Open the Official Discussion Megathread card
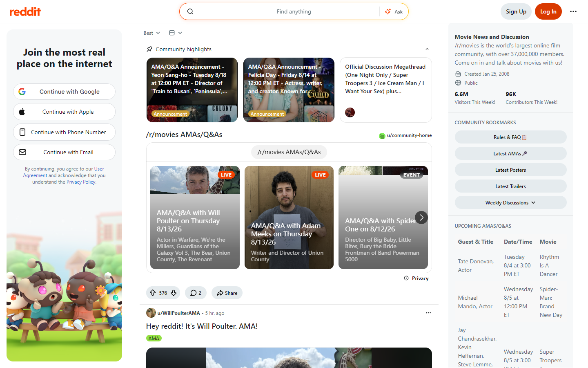The height and width of the screenshot is (368, 588). (x=386, y=90)
